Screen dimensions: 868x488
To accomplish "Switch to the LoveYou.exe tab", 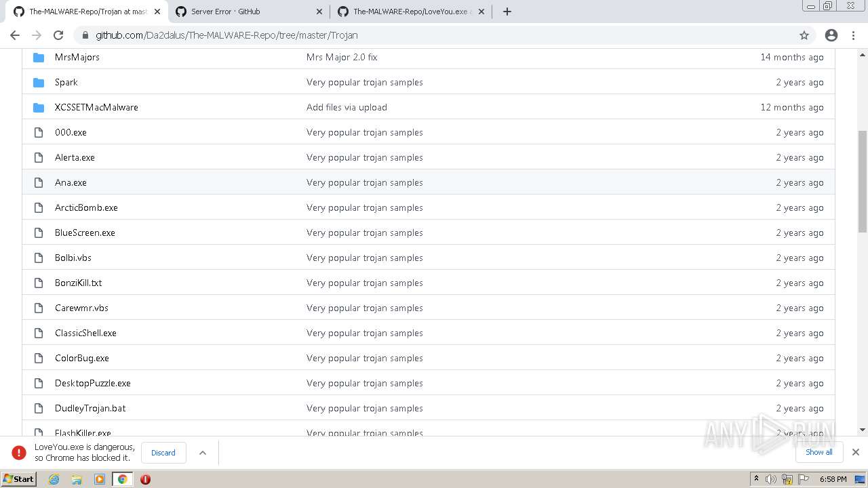I will click(x=412, y=12).
